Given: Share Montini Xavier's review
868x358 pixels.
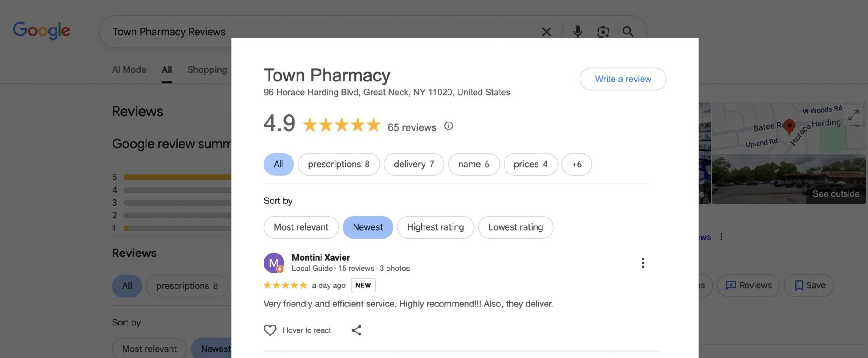Looking at the screenshot, I should point(356,330).
